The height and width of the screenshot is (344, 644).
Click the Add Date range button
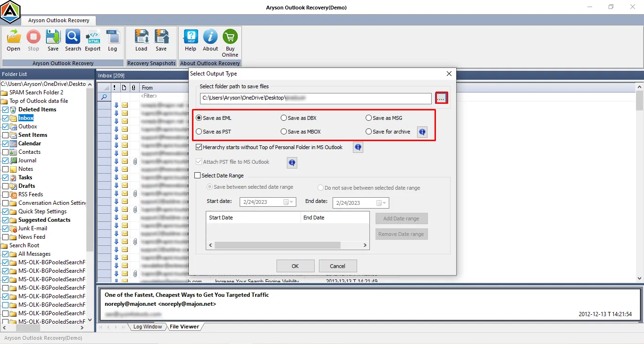tap(401, 218)
